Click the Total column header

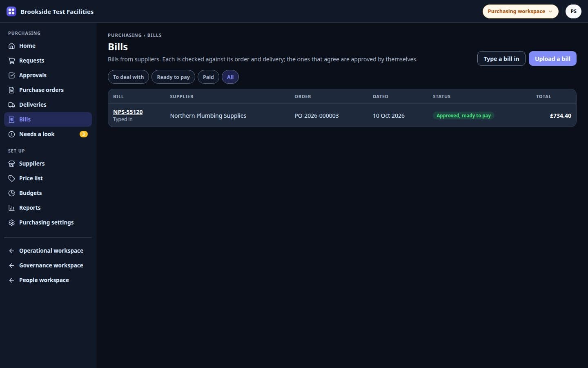pos(543,96)
